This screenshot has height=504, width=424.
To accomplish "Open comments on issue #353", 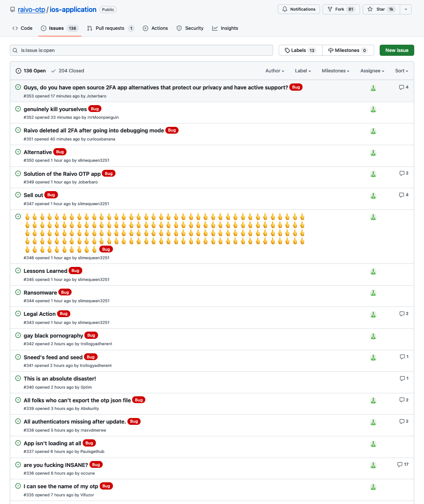I will [x=404, y=87].
